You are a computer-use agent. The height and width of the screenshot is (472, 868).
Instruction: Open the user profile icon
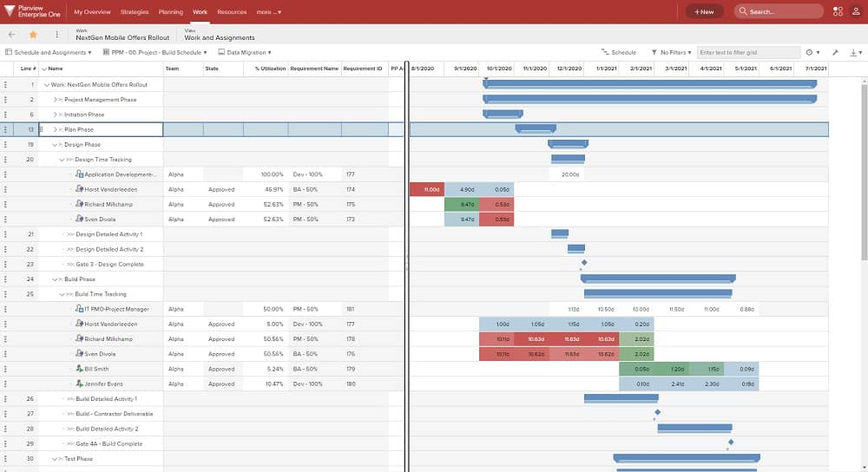click(x=856, y=11)
